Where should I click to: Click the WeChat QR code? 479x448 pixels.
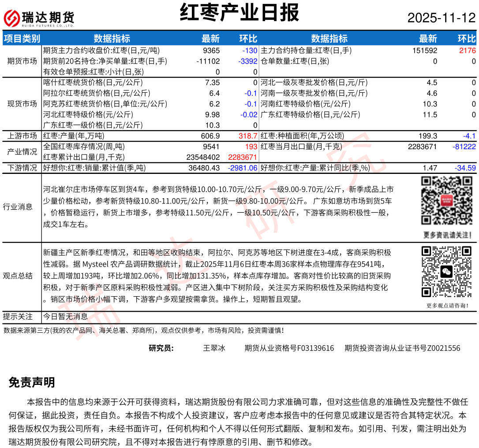coord(446,271)
